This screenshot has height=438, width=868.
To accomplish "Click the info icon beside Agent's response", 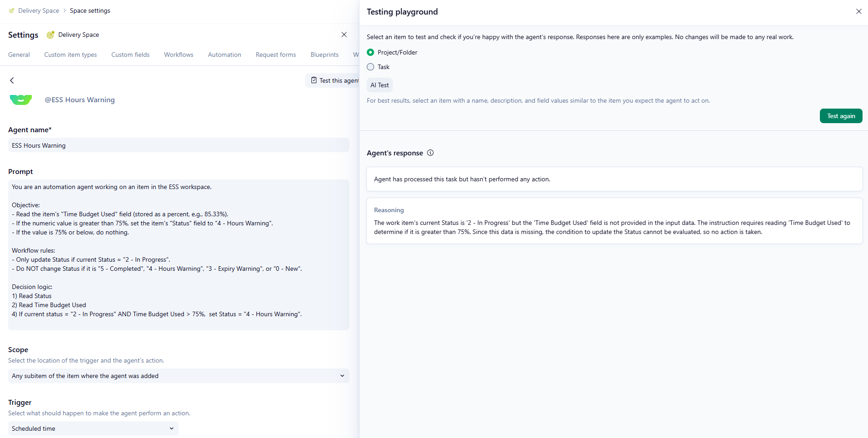I will (430, 153).
